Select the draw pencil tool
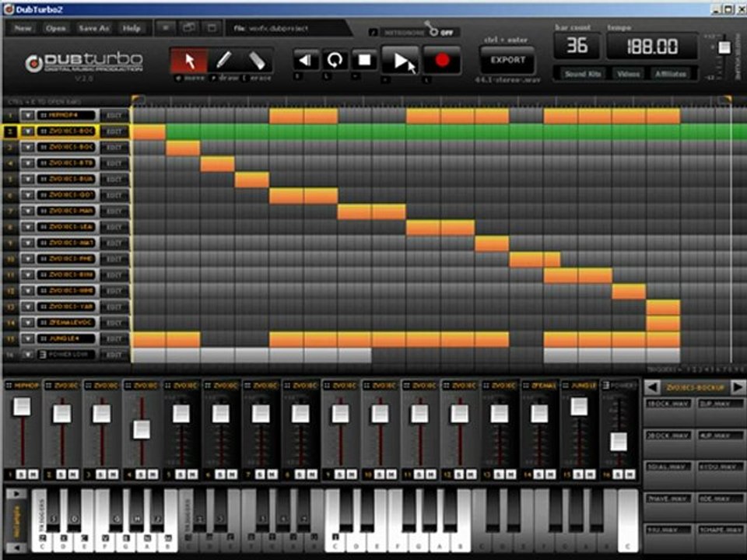Image resolution: width=747 pixels, height=560 pixels. point(223,61)
